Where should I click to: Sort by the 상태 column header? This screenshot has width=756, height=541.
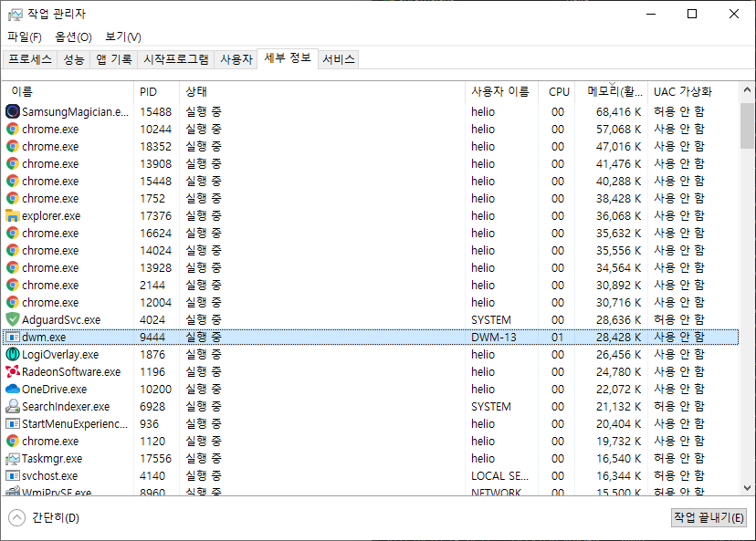click(x=322, y=91)
